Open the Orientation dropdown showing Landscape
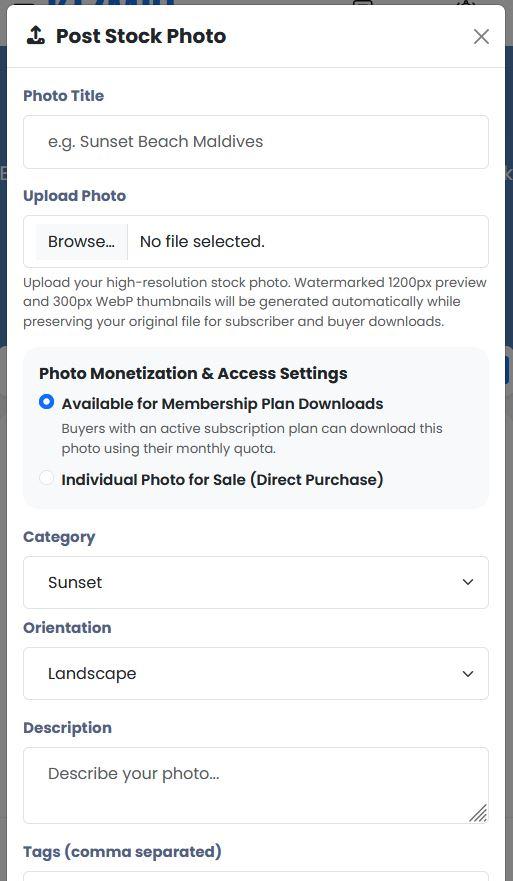 pyautogui.click(x=256, y=673)
